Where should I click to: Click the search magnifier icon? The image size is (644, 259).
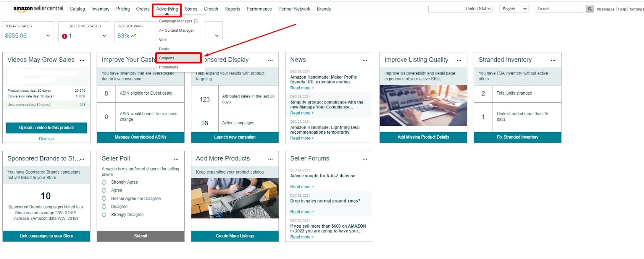[x=590, y=9]
